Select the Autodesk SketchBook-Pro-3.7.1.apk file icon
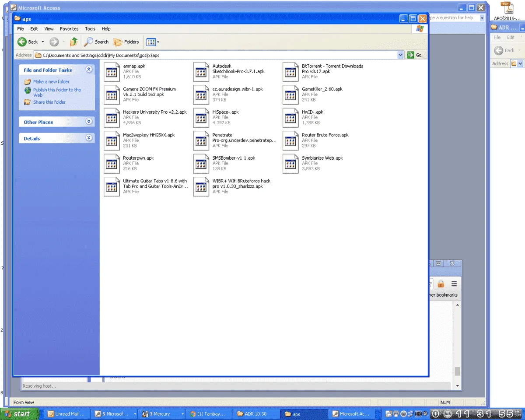Image resolution: width=525 pixels, height=420 pixels. click(x=201, y=72)
